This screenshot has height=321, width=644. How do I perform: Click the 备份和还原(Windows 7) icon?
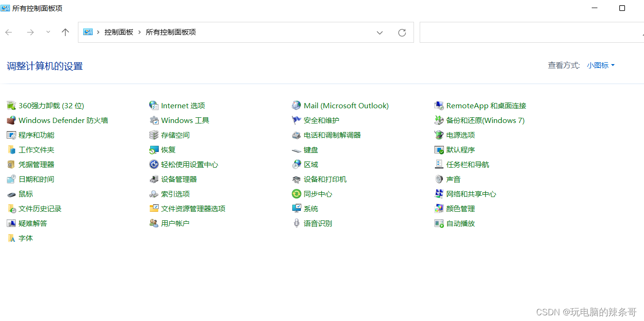click(x=439, y=120)
